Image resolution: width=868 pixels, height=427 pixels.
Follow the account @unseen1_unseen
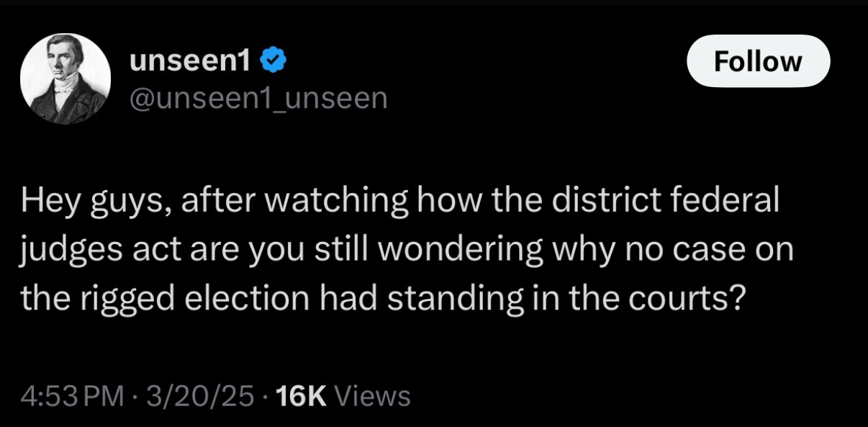tap(757, 60)
